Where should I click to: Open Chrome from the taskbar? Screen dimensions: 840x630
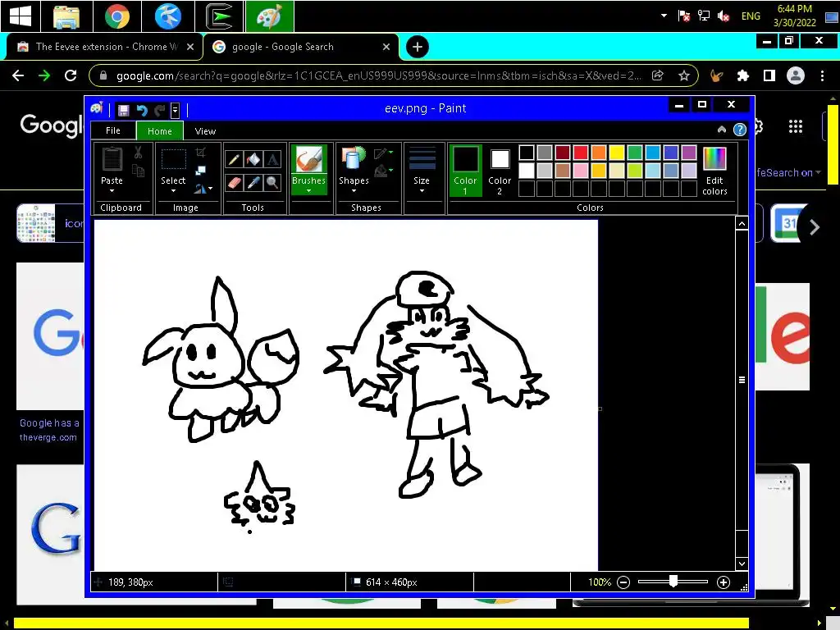[117, 16]
